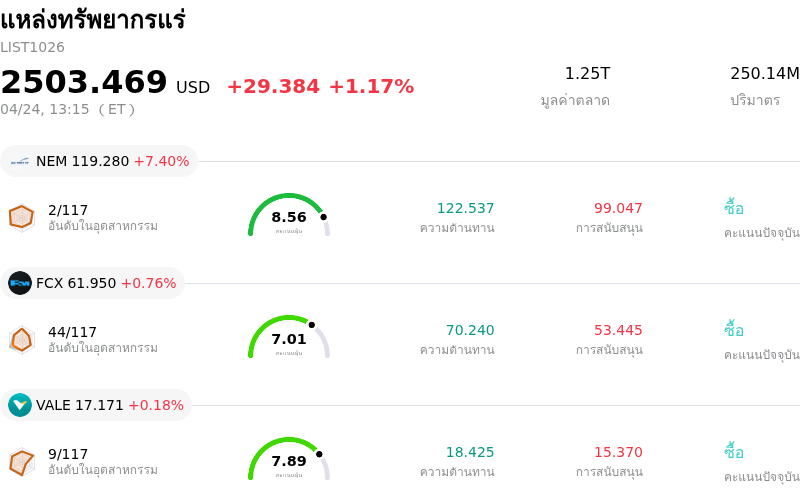Select the NEM resistance value 122.537
Image resolution: width=800 pixels, height=499 pixels.
point(465,208)
